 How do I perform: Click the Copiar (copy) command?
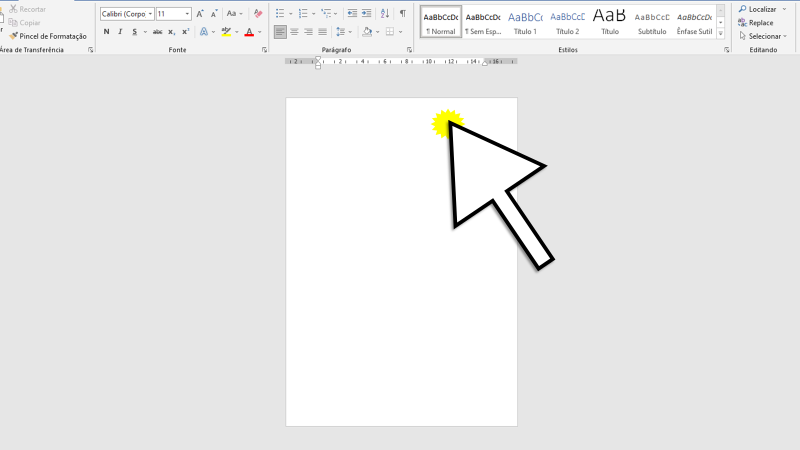pyautogui.click(x=24, y=22)
